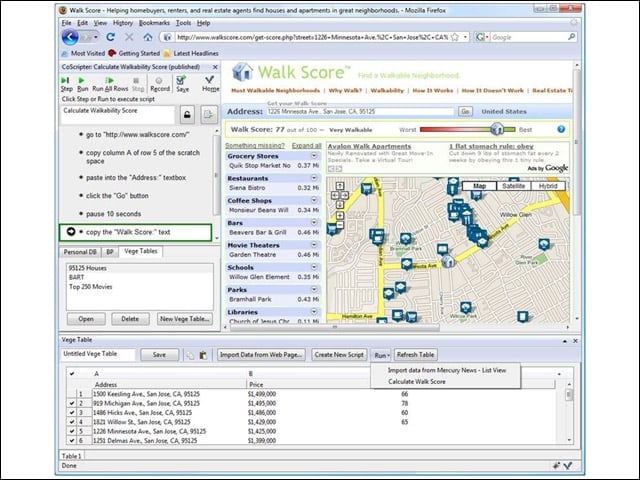Screen dimensions: 640x480
Task: Click the Create New Script button
Action: [339, 355]
